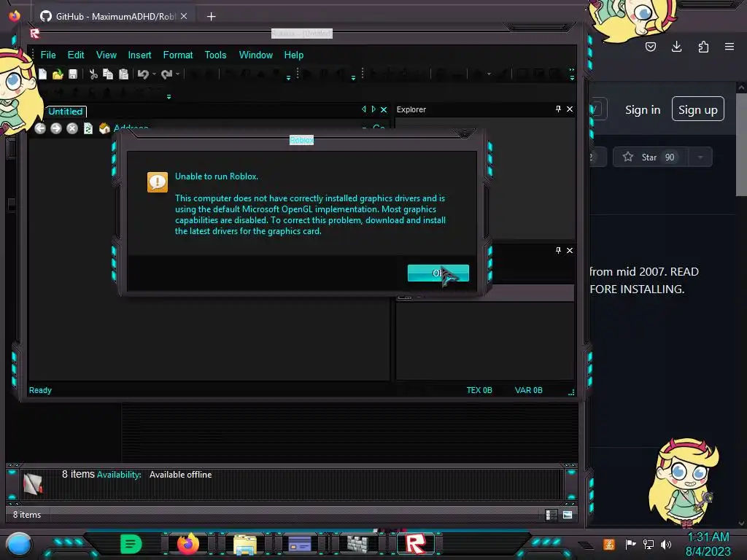Click the browser Back arrow in Roblox Studio
The image size is (747, 560).
(x=40, y=128)
